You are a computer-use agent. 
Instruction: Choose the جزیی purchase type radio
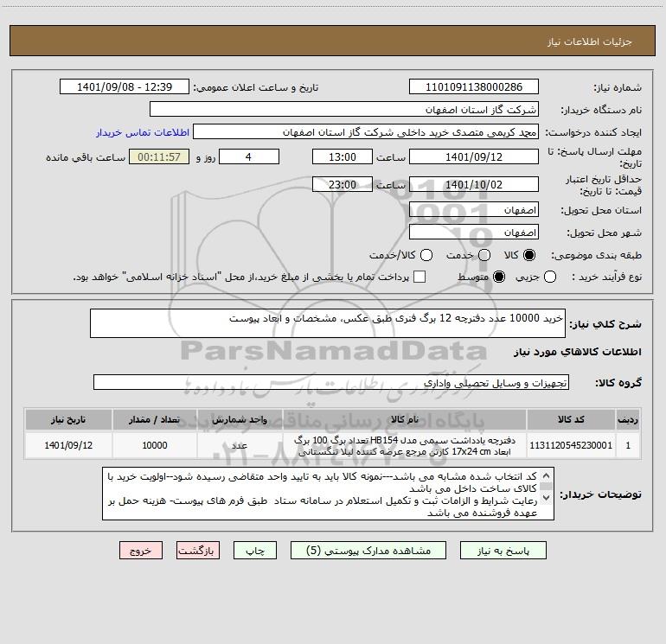pos(550,277)
